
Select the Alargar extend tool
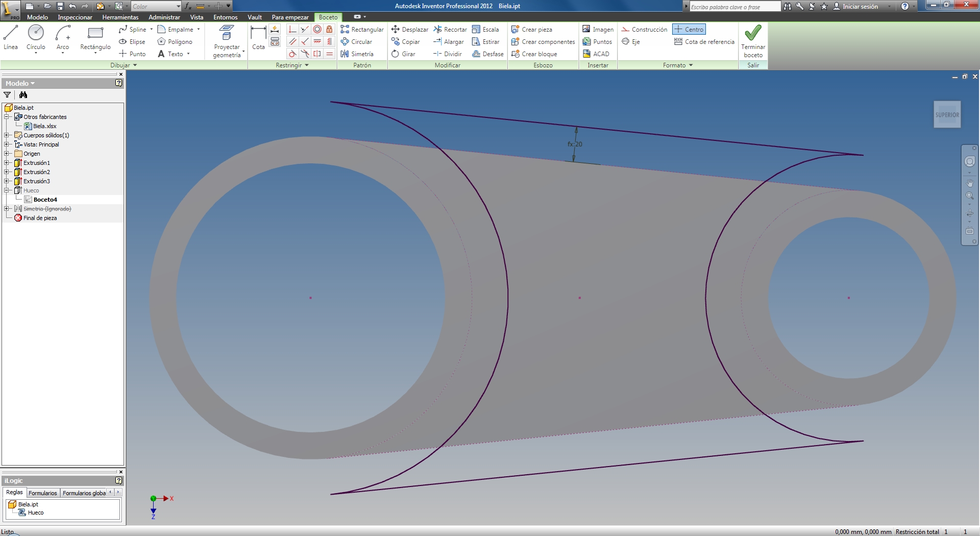[448, 42]
